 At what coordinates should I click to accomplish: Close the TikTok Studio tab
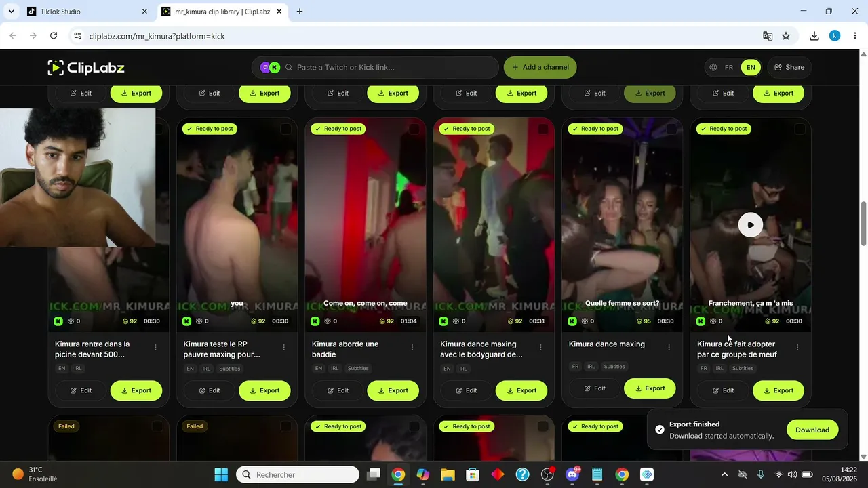pos(144,12)
